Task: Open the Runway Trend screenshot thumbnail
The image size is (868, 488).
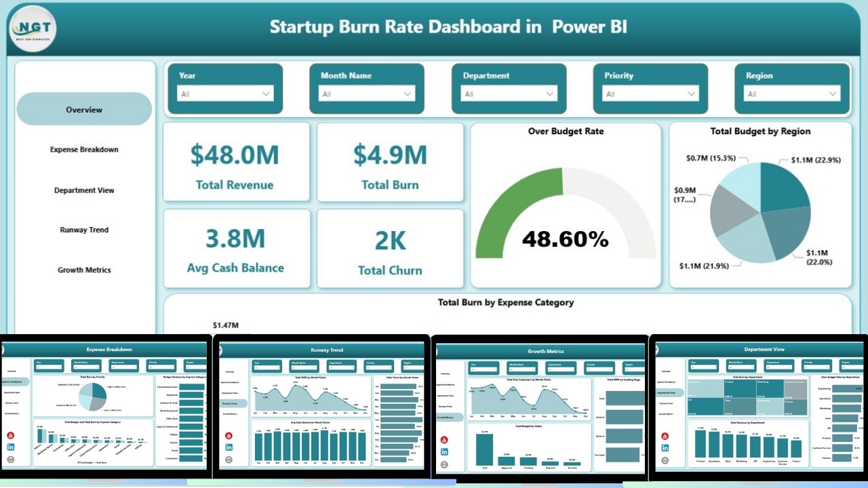Action: [x=321, y=407]
